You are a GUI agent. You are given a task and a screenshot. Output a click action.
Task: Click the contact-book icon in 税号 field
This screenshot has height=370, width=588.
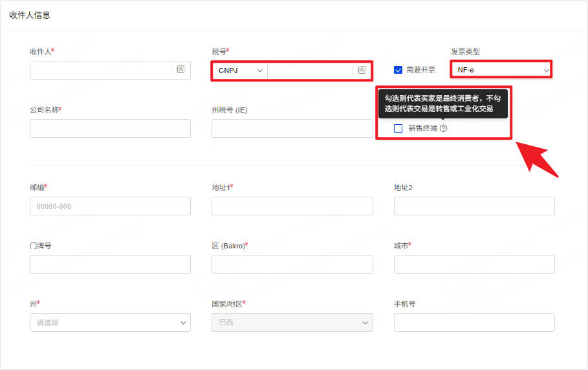click(362, 70)
